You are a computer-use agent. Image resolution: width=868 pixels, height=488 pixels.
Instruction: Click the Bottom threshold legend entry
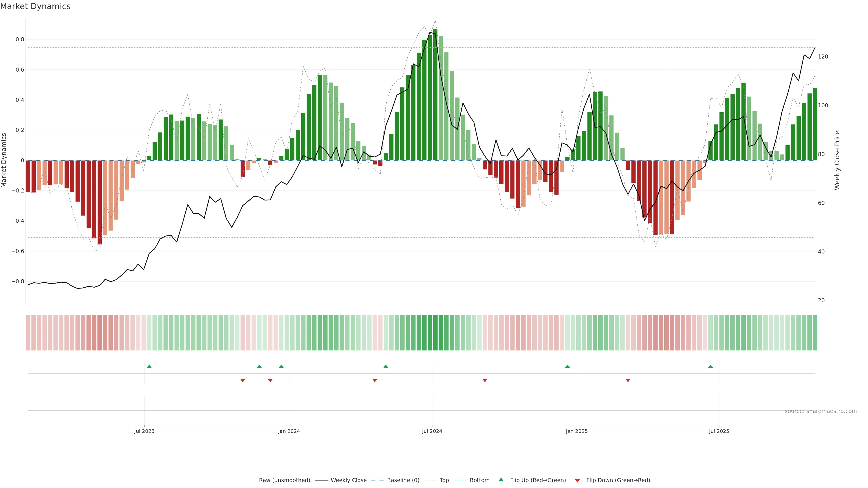(479, 480)
